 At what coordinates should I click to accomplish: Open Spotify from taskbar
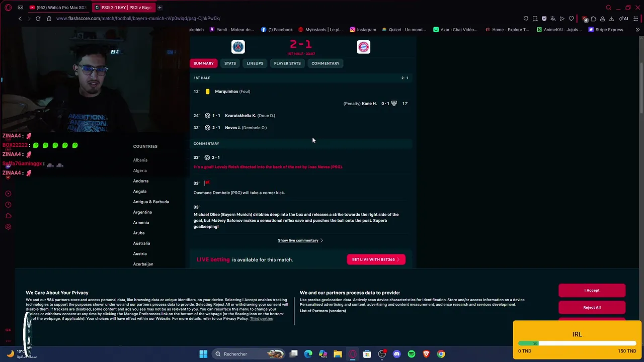point(412,354)
